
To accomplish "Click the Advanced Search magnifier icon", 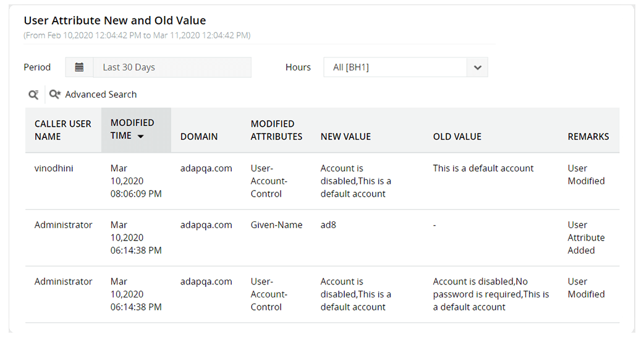I will [x=55, y=95].
